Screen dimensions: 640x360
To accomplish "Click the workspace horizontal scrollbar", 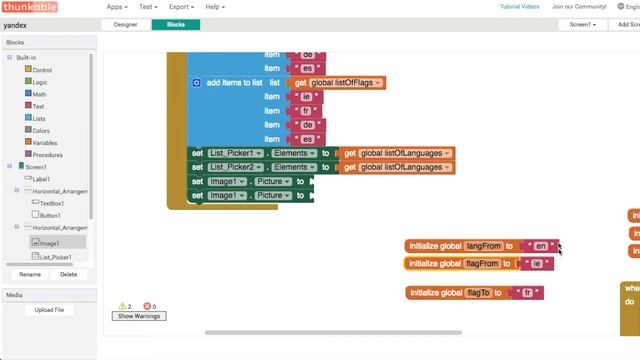I will click(333, 333).
